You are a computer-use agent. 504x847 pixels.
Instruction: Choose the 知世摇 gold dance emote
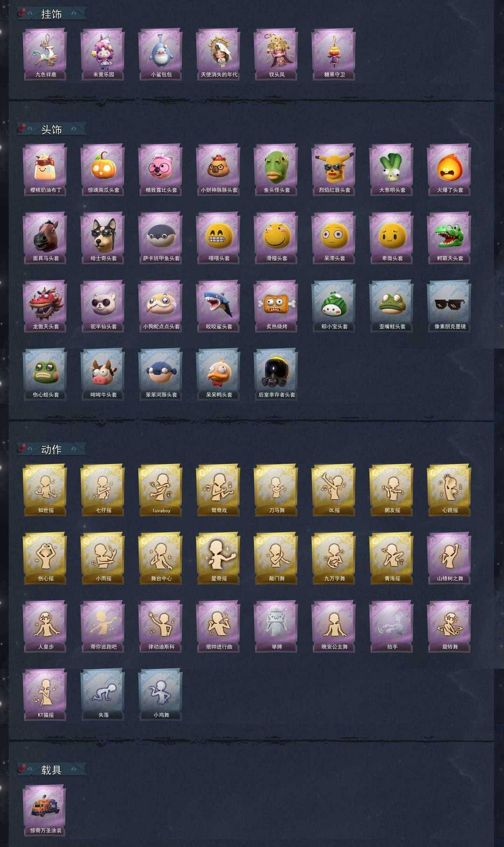pos(45,490)
